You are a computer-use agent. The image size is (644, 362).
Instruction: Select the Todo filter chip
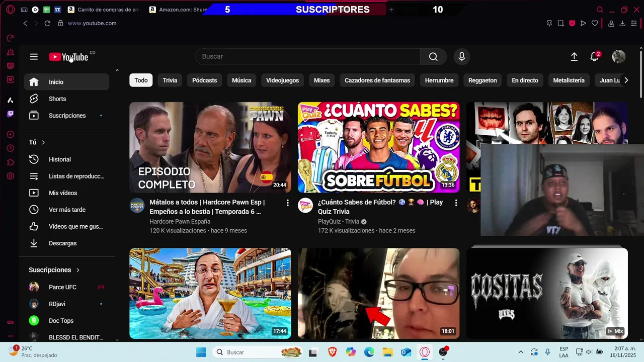click(141, 80)
